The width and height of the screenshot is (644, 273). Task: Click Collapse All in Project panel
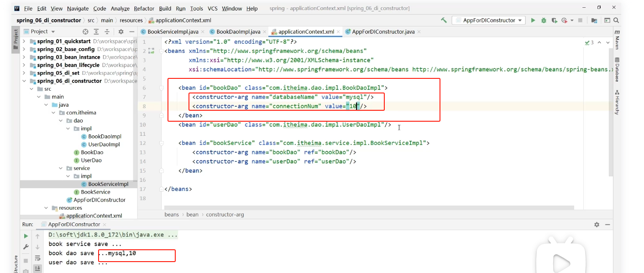[108, 31]
